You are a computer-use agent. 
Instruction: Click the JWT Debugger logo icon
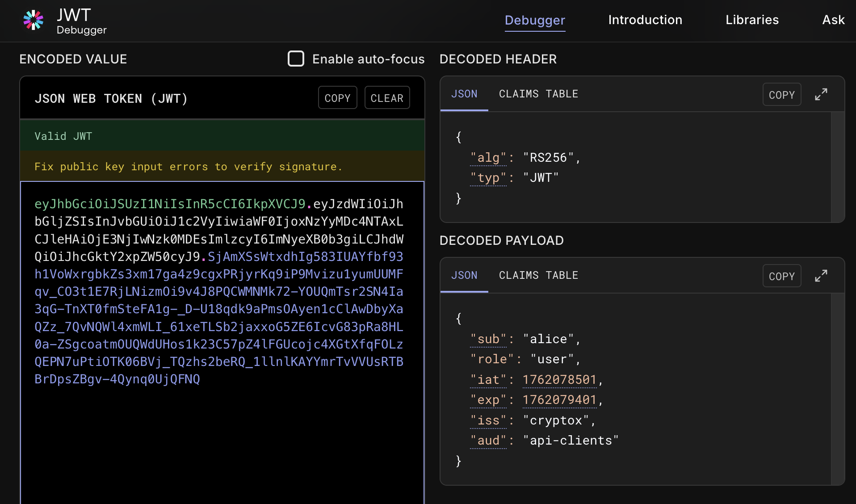33,20
